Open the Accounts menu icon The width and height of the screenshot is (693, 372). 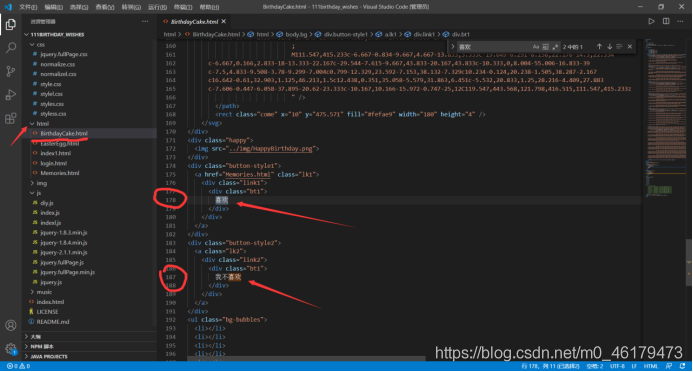(11, 325)
